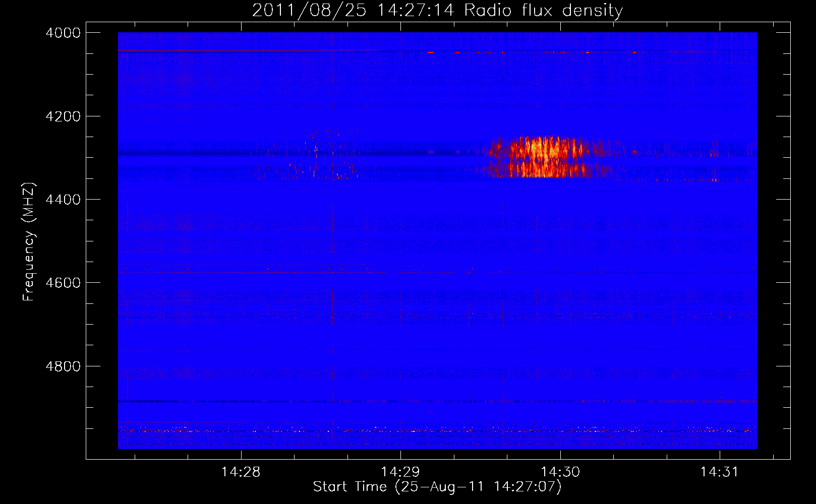The height and width of the screenshot is (504, 816).
Task: Click the '4000' frequency axis label
Action: click(63, 33)
